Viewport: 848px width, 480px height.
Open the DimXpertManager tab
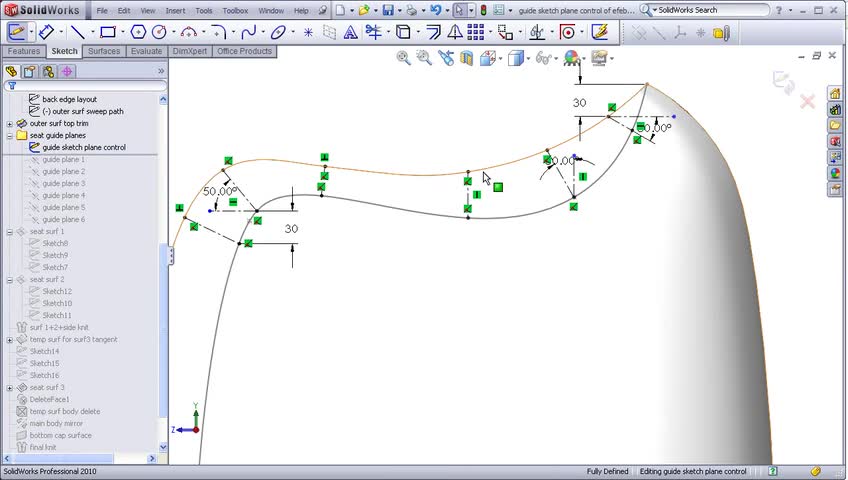click(x=67, y=71)
